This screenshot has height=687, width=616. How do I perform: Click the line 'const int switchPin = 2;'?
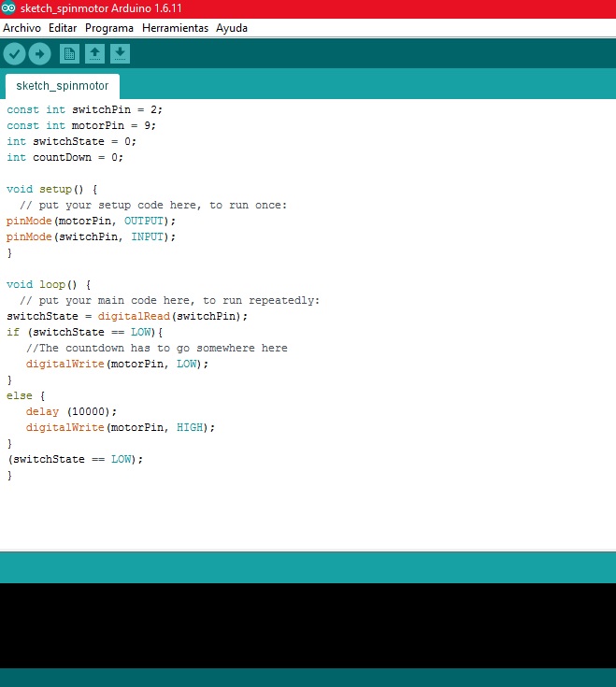click(x=84, y=109)
